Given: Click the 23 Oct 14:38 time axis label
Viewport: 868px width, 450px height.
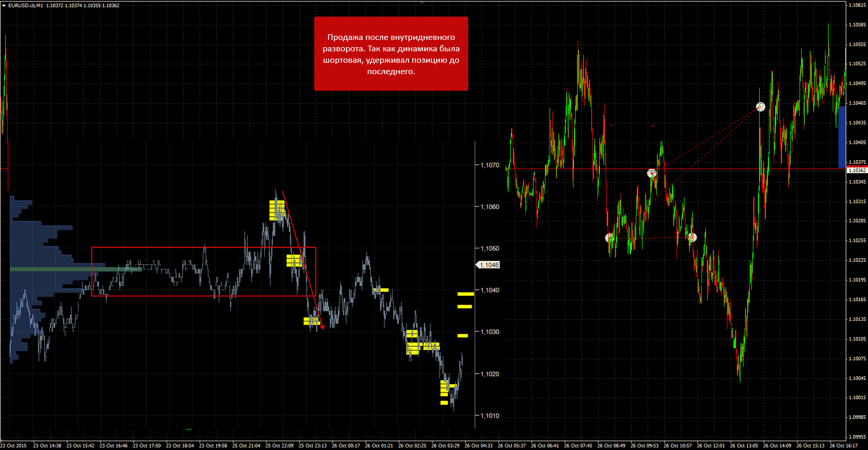Looking at the screenshot, I should coord(47,445).
